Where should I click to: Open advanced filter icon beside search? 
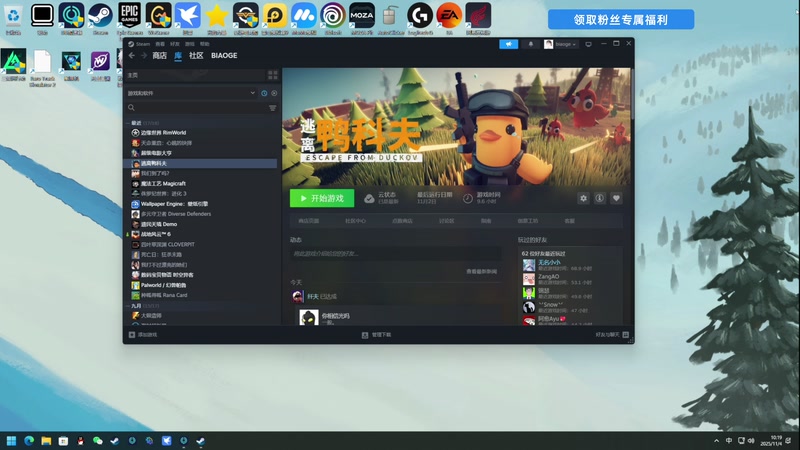coord(272,108)
